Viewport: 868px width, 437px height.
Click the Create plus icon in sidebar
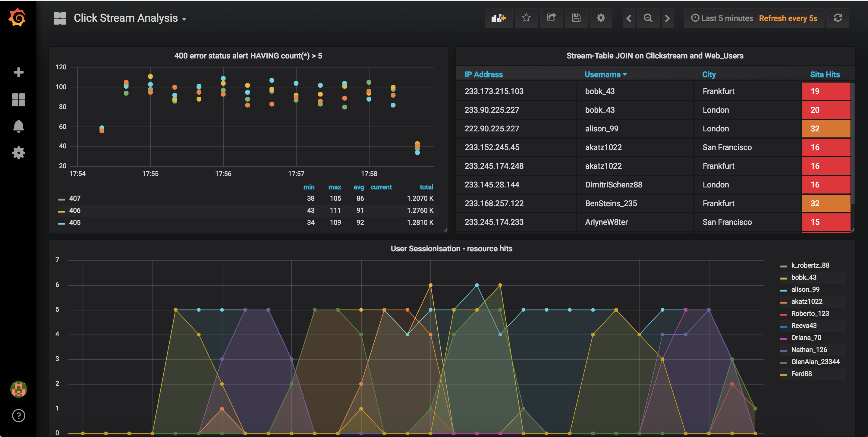(x=18, y=72)
